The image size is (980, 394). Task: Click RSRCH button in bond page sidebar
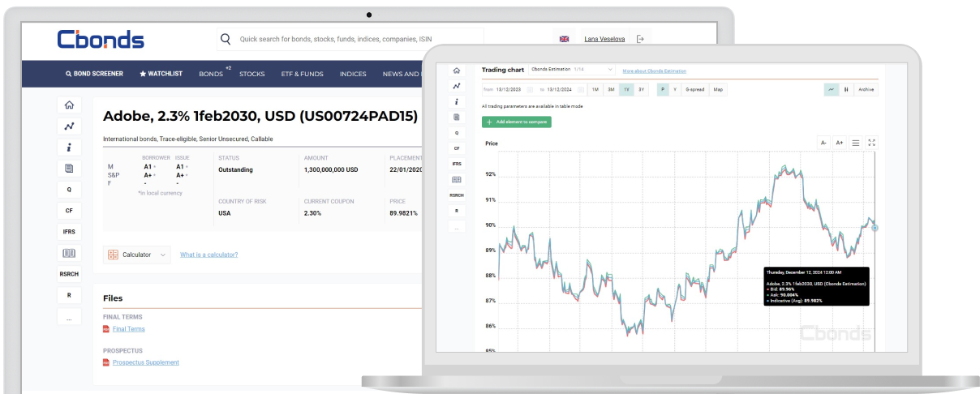[69, 274]
